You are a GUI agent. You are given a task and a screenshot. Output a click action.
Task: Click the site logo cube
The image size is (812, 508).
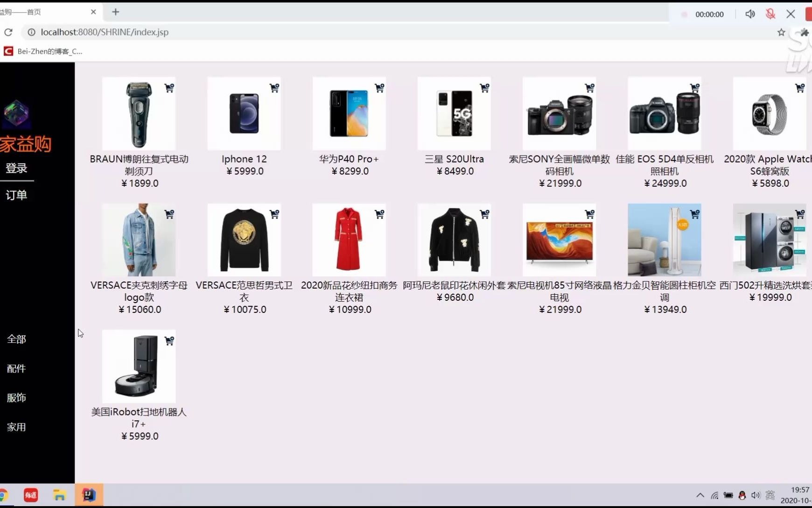point(16,114)
